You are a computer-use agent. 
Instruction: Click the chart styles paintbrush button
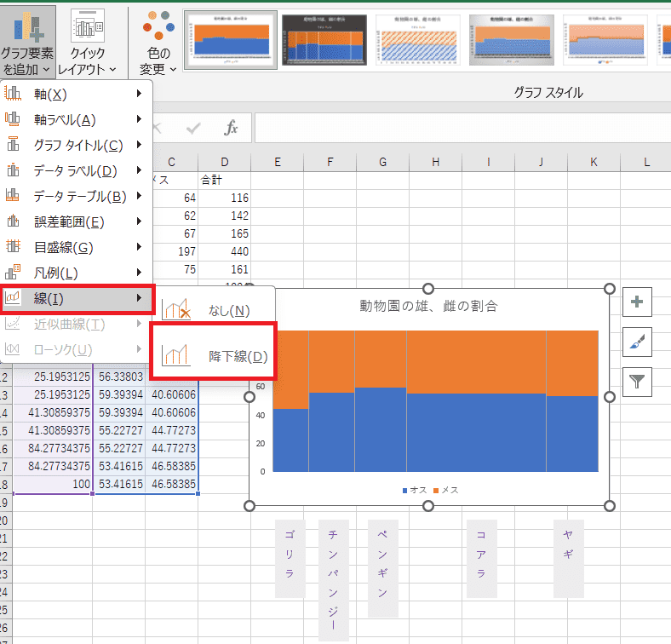637,342
